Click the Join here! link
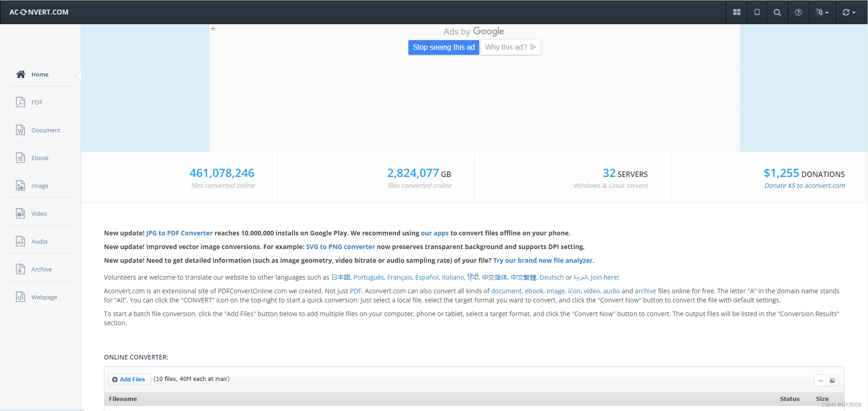 [x=604, y=277]
